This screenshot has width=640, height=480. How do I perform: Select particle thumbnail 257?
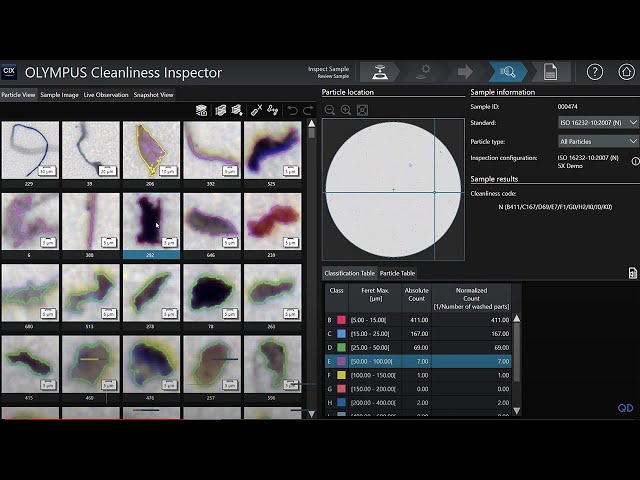point(212,364)
